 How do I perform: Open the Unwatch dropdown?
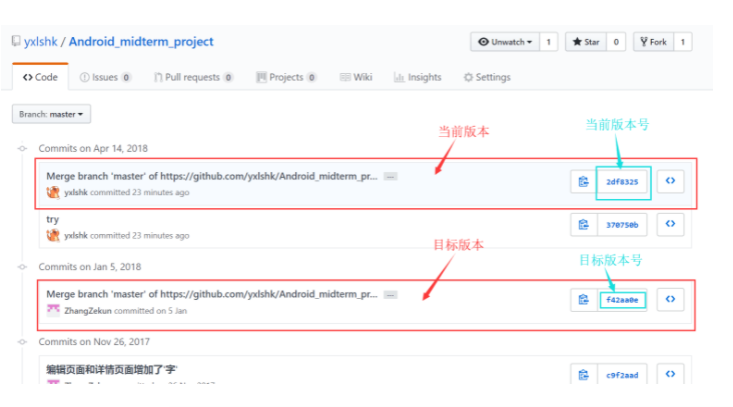point(505,42)
